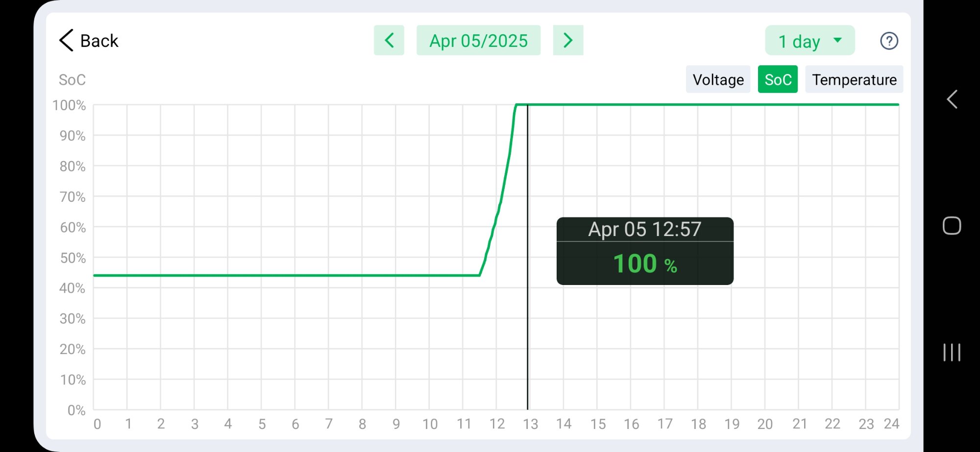The width and height of the screenshot is (980, 452).
Task: Tap hour 18 on the time axis
Action: point(698,424)
